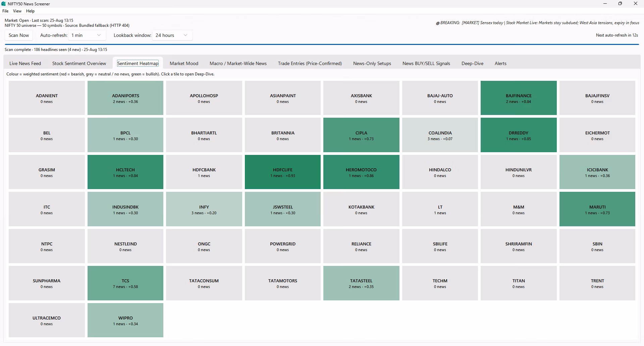644x346 pixels.
Task: Open the EICHERMOT tile
Action: pos(597,135)
